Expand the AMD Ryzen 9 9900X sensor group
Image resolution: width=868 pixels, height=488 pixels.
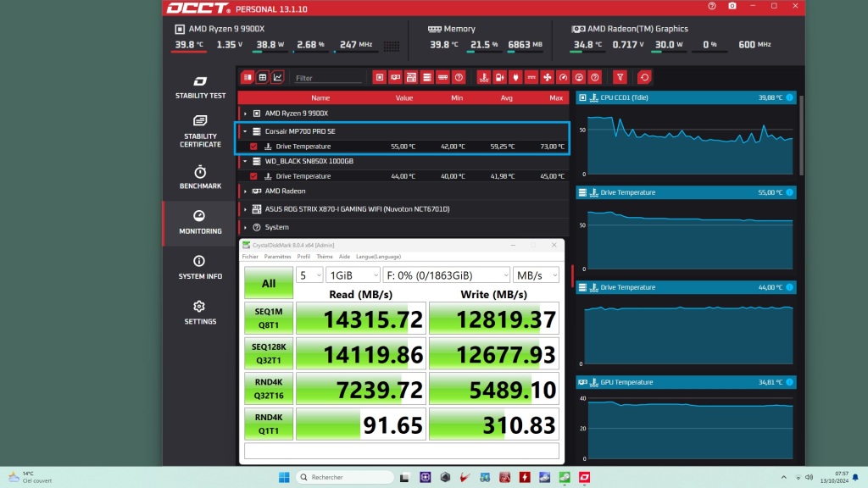[246, 113]
